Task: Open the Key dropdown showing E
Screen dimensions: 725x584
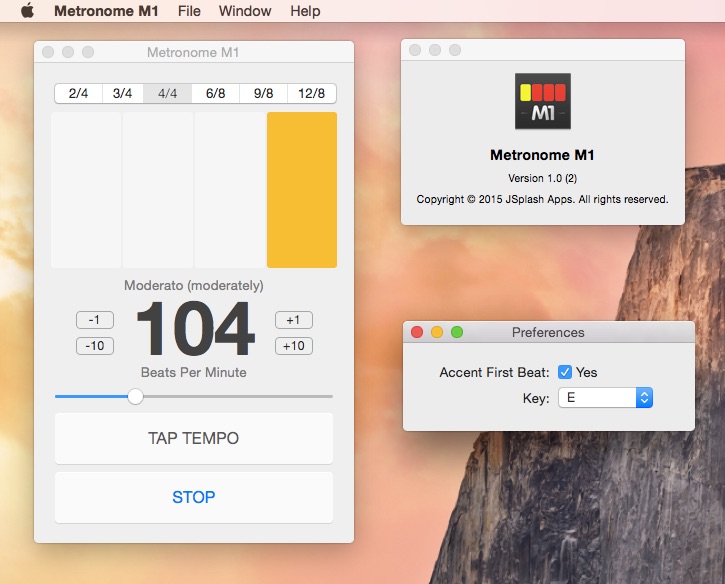Action: pos(605,398)
